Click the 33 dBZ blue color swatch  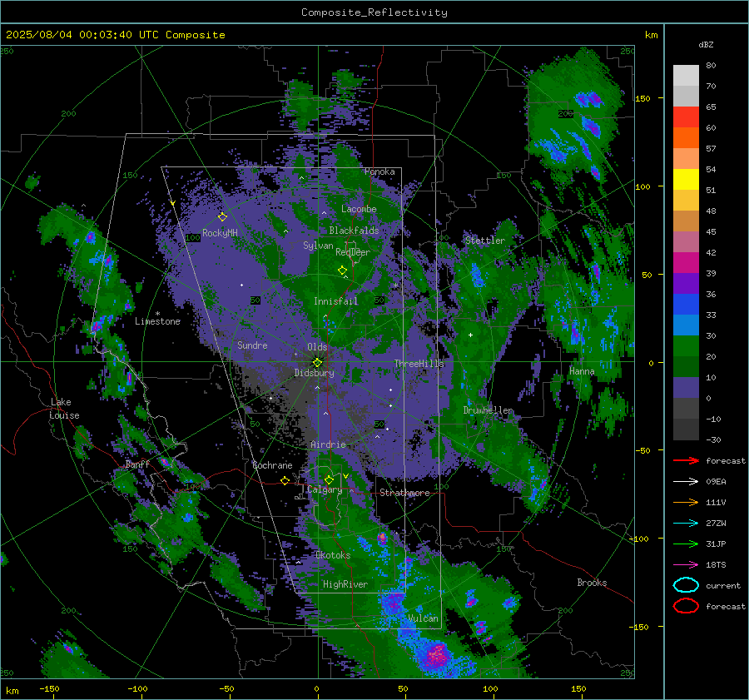tap(686, 325)
